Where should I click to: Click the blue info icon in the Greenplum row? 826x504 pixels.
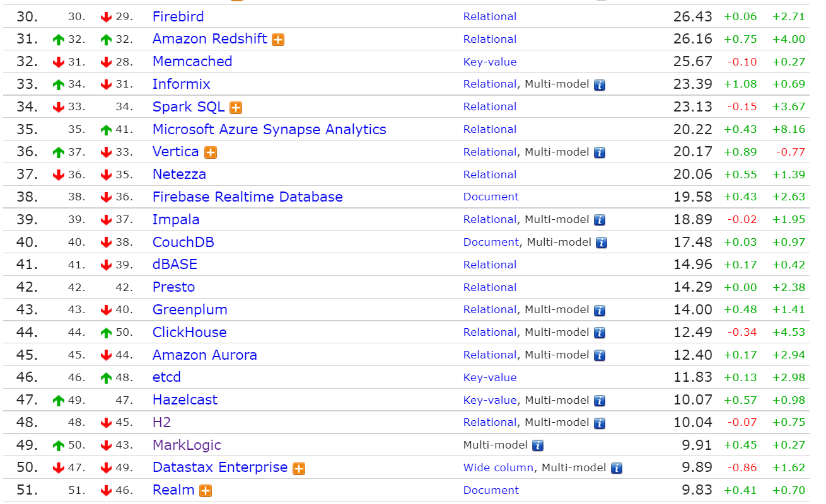pyautogui.click(x=600, y=310)
